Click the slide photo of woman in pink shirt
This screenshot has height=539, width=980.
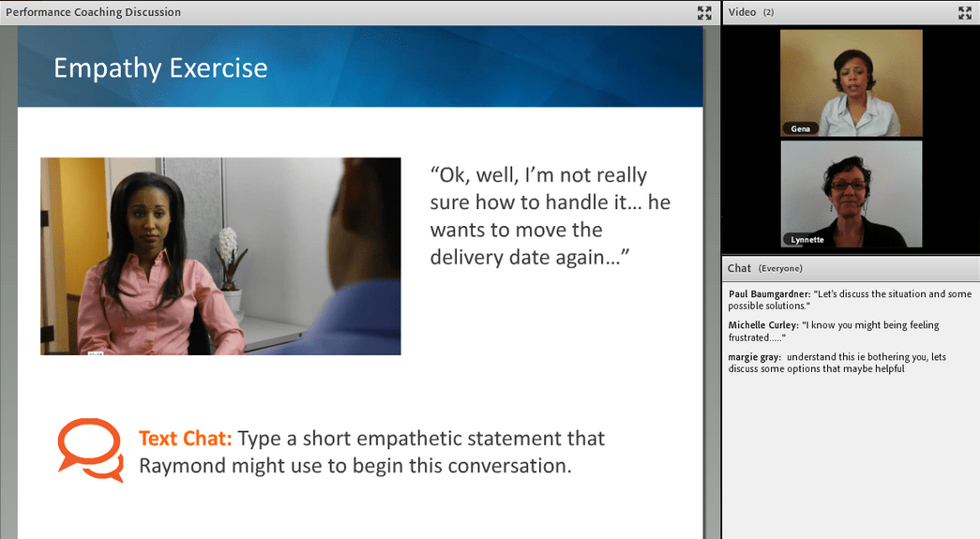coord(220,256)
